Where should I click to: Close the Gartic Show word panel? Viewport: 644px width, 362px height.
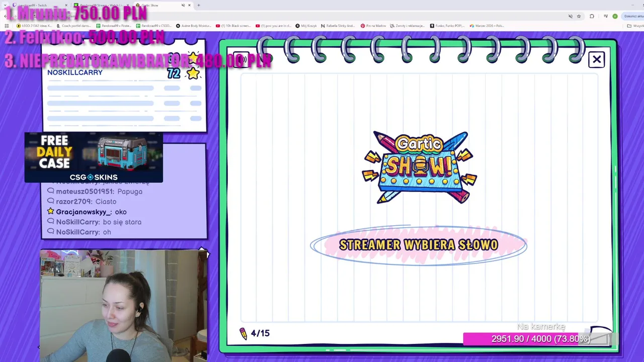(596, 60)
